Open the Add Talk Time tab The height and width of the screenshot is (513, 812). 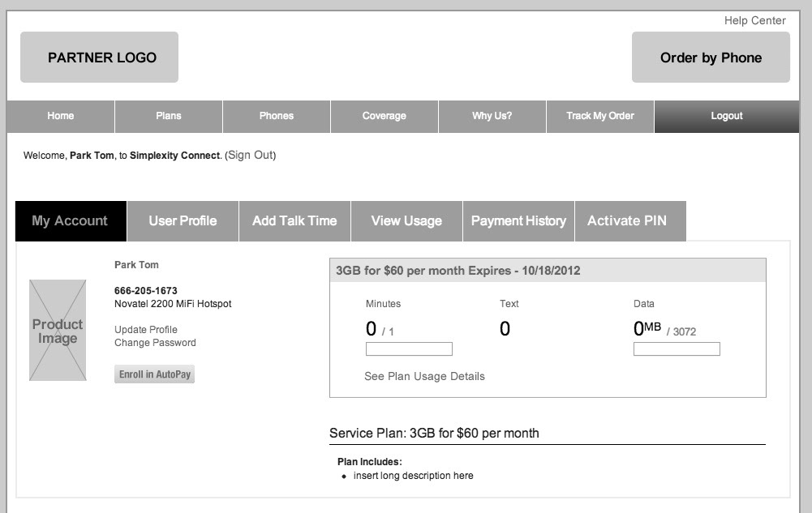[x=294, y=221]
